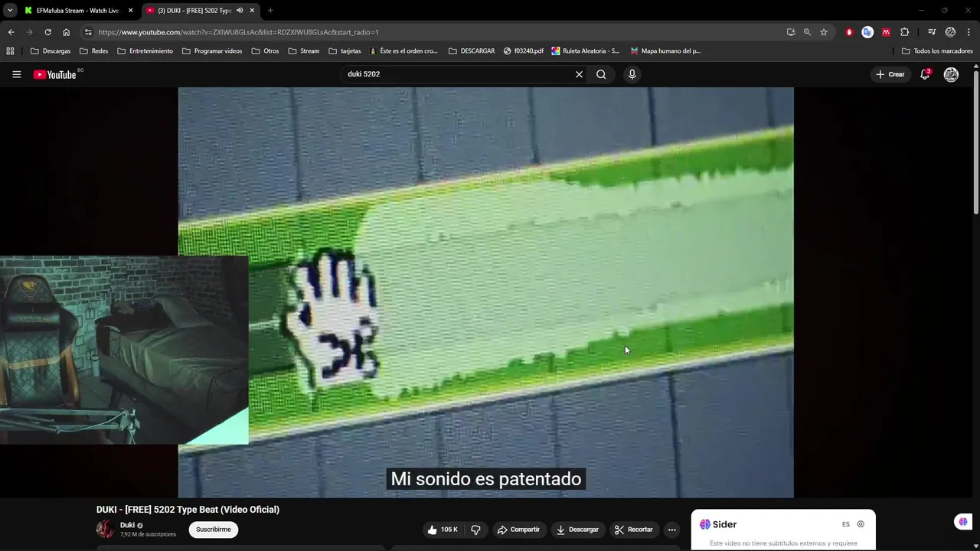Open Duki channel avatar
Image resolution: width=980 pixels, height=551 pixels.
(x=105, y=529)
